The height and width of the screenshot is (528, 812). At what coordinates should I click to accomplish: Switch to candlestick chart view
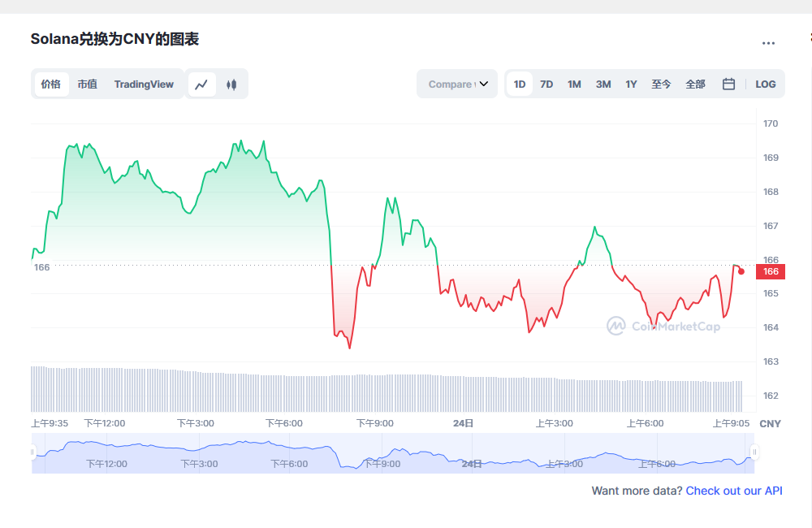coord(231,84)
